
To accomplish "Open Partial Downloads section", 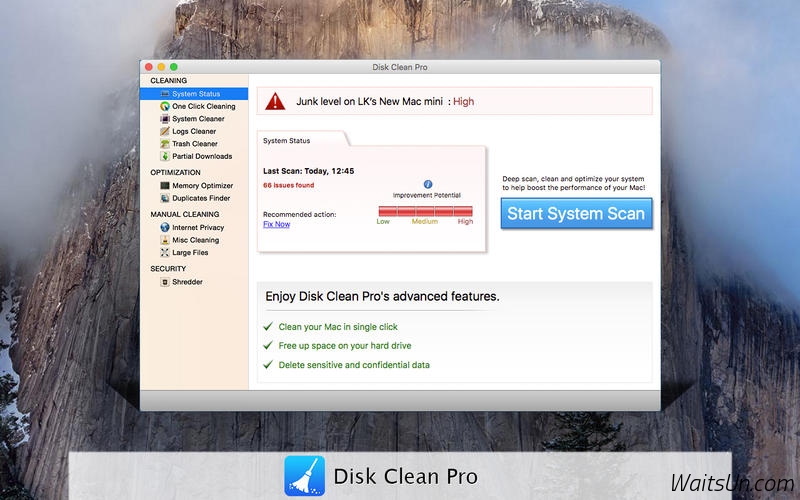I will pyautogui.click(x=202, y=156).
